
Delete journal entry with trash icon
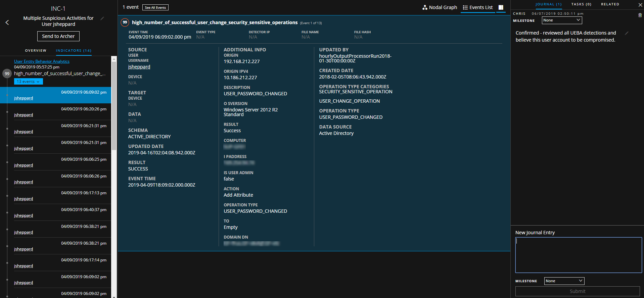[x=640, y=15]
